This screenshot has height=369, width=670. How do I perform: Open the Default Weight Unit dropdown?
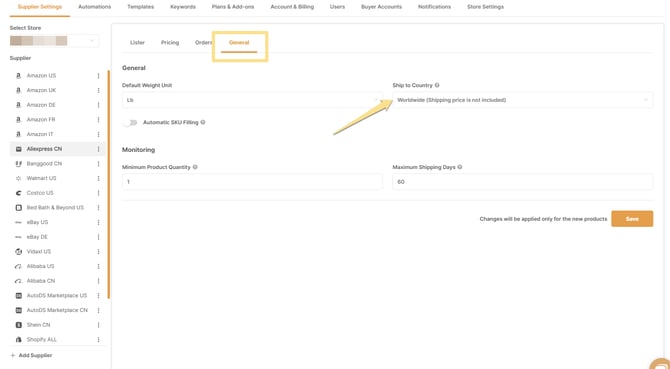(x=252, y=100)
